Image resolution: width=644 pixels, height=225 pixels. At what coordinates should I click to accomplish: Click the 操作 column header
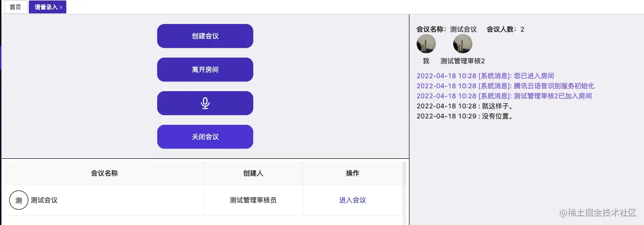pos(353,173)
